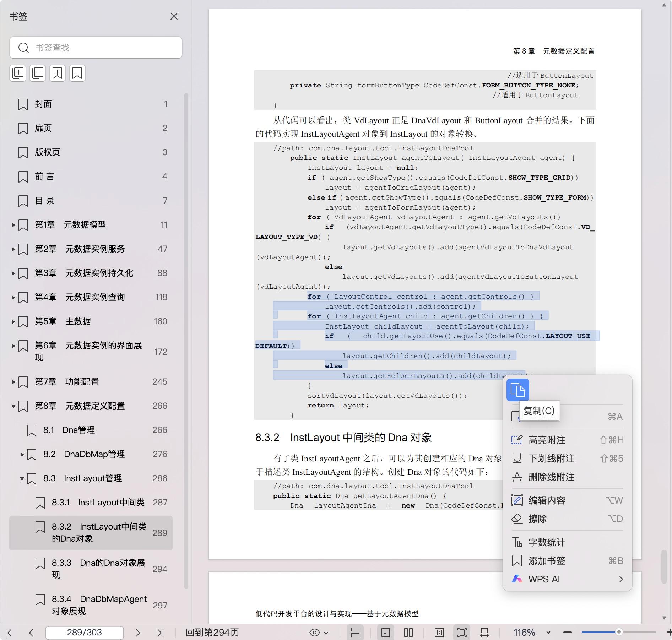Image resolution: width=672 pixels, height=640 pixels.
Task: Click the zoom slider handle
Action: coord(619,632)
